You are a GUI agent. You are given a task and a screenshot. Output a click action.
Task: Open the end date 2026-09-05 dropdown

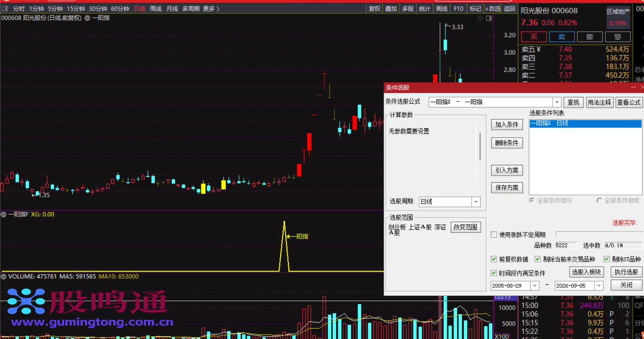(x=599, y=286)
